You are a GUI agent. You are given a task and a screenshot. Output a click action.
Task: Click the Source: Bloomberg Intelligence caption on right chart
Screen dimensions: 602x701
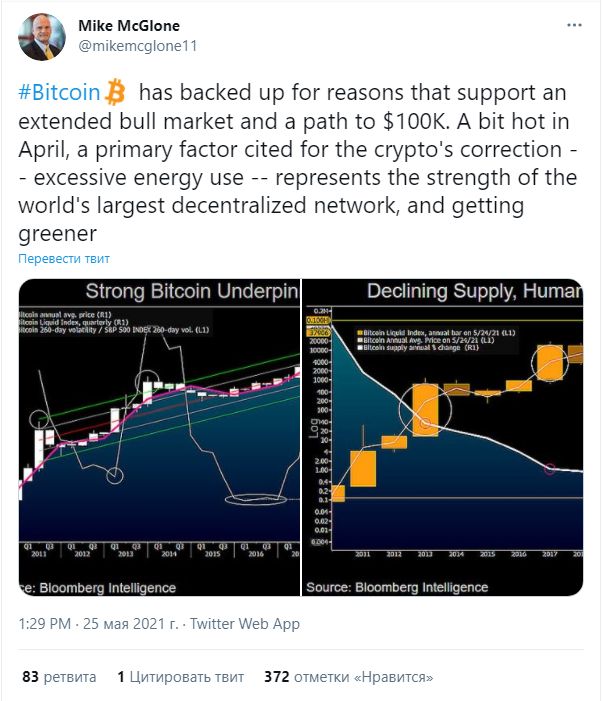(x=397, y=587)
